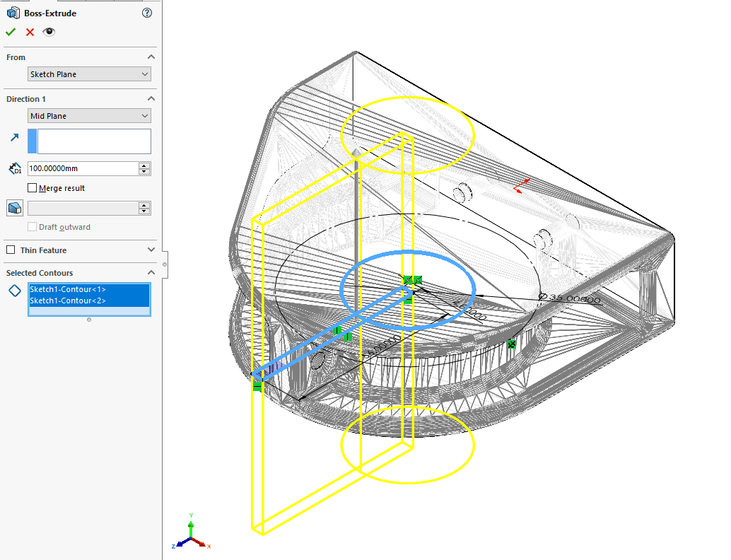This screenshot has height=560, width=731.
Task: Click the depth spinner up arrow
Action: pyautogui.click(x=144, y=165)
